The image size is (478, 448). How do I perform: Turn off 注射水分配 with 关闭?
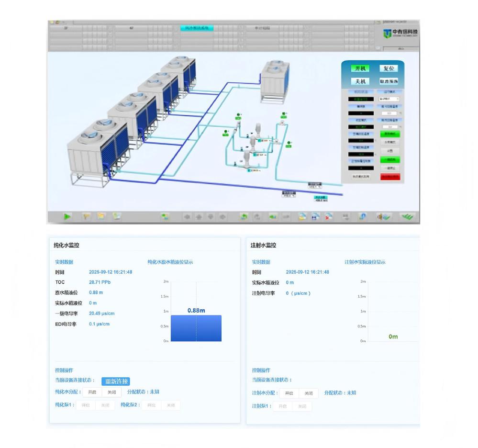(x=309, y=393)
